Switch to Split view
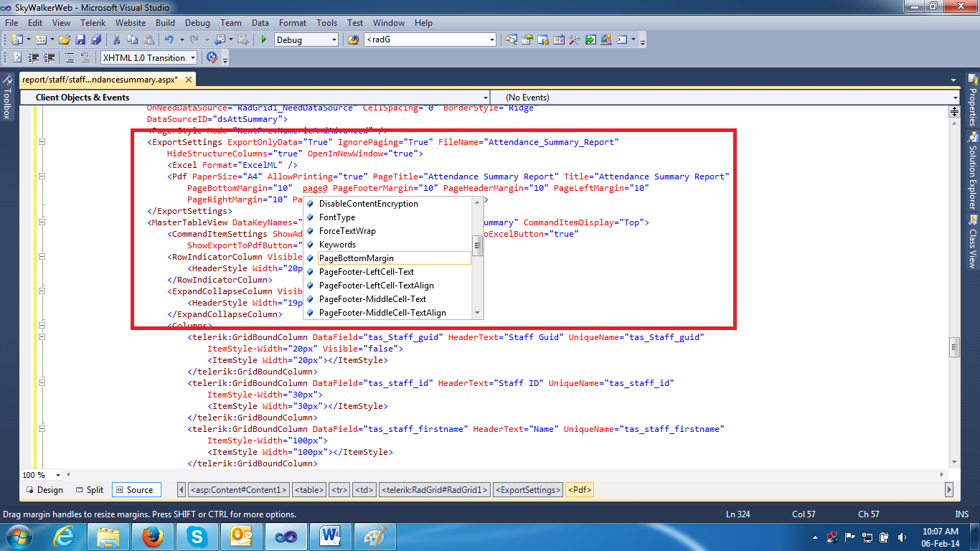Screen dimensions: 980x551 [89, 490]
